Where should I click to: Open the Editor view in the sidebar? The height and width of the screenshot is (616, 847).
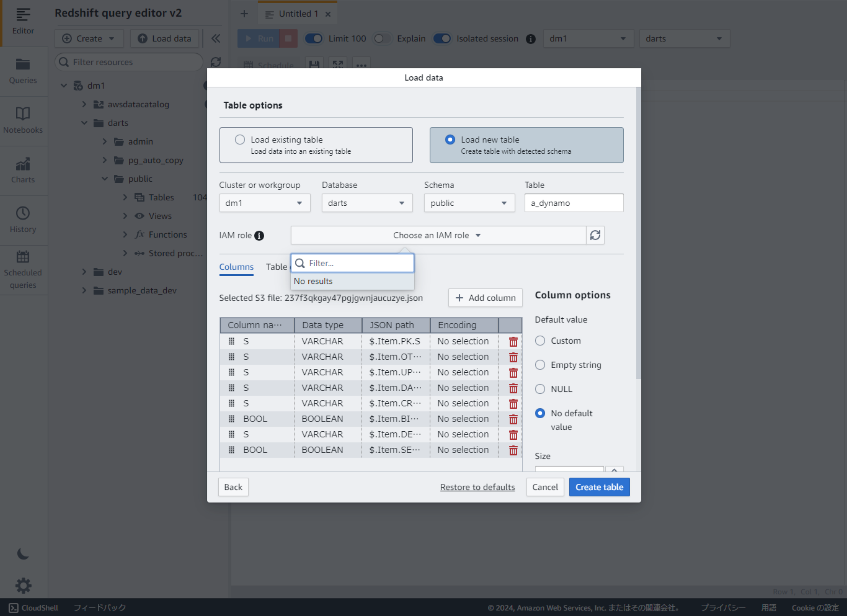click(x=23, y=22)
